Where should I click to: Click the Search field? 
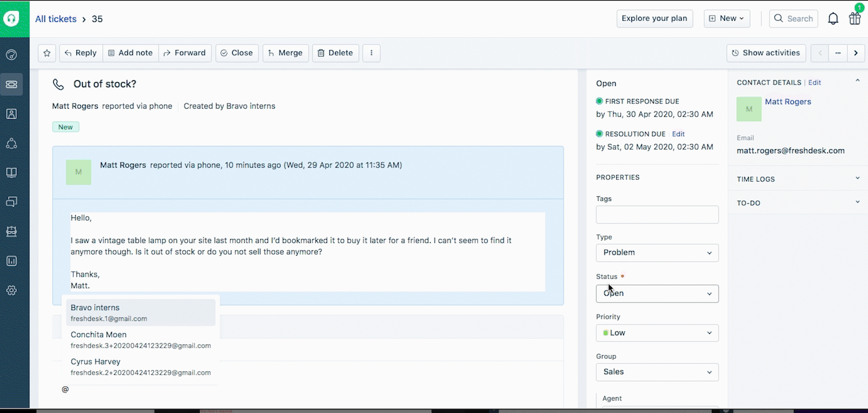[x=794, y=19]
